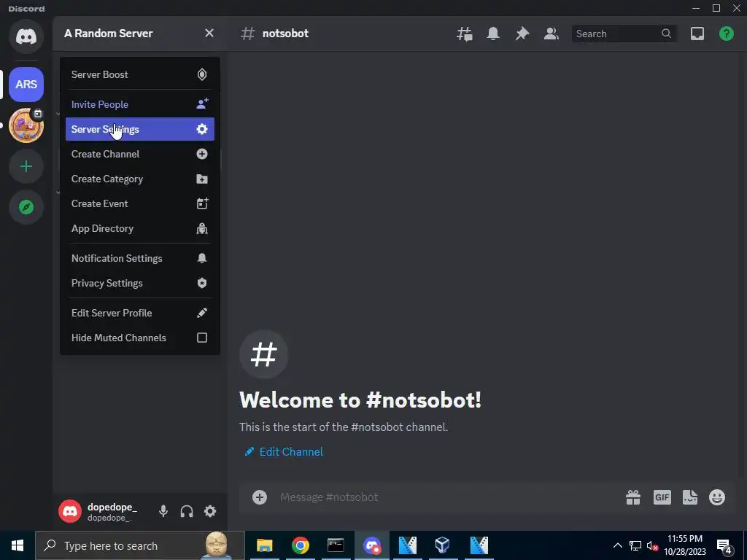The height and width of the screenshot is (560, 747).
Task: Choose Create Event menu entry
Action: pyautogui.click(x=139, y=203)
